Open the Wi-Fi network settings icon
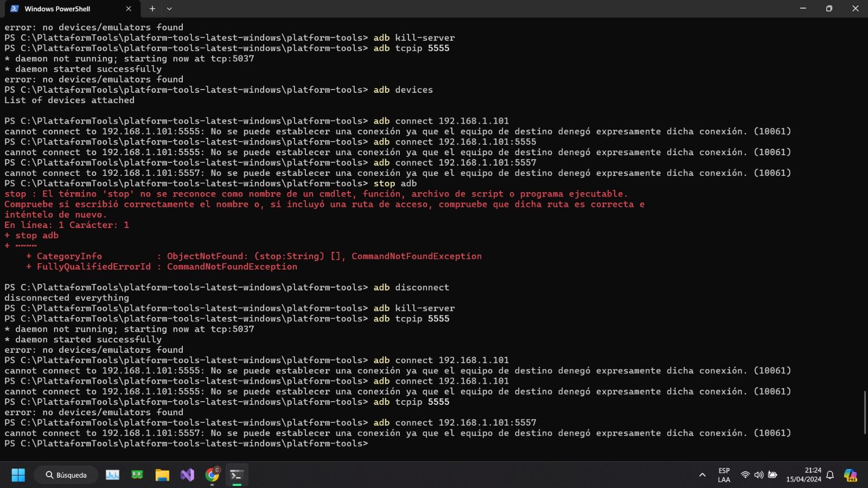The height and width of the screenshot is (488, 868). coord(745,475)
